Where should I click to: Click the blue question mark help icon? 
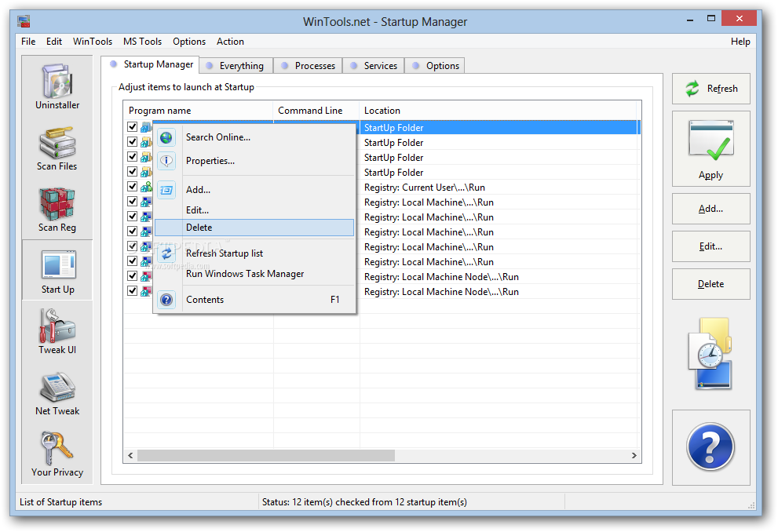click(x=710, y=446)
